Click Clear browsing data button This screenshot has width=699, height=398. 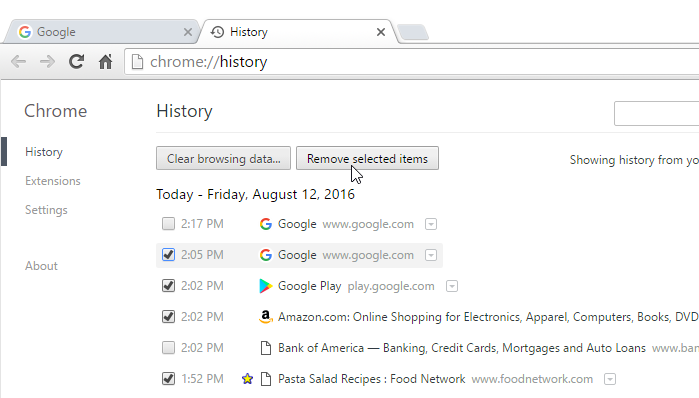223,158
